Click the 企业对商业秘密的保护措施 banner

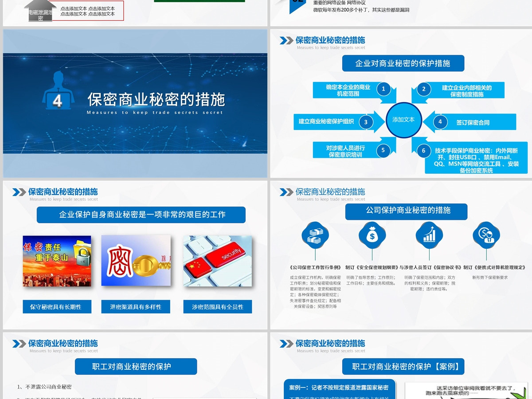click(403, 63)
